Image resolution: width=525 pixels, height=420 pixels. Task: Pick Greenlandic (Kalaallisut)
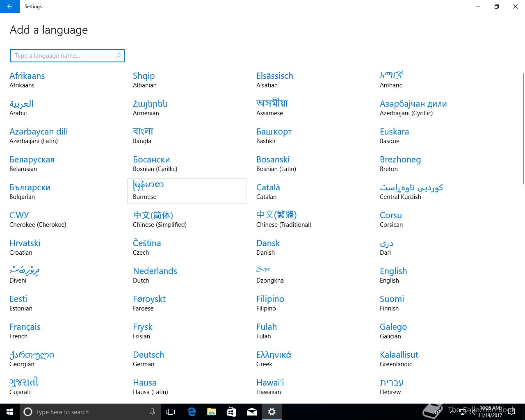click(x=434, y=359)
